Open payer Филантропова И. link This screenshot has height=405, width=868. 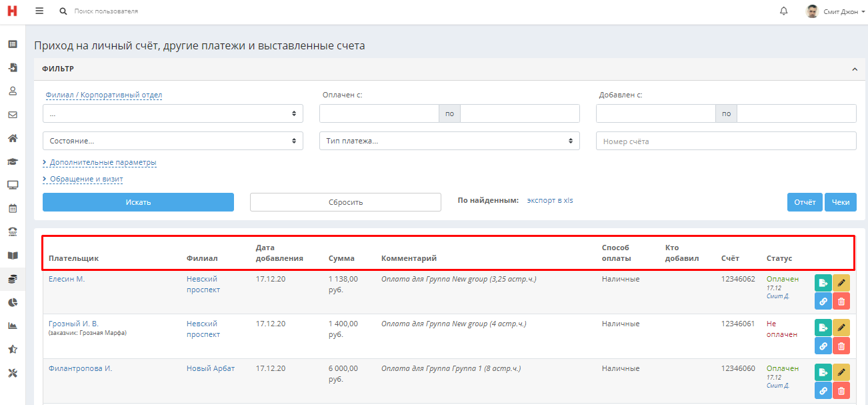[80, 368]
